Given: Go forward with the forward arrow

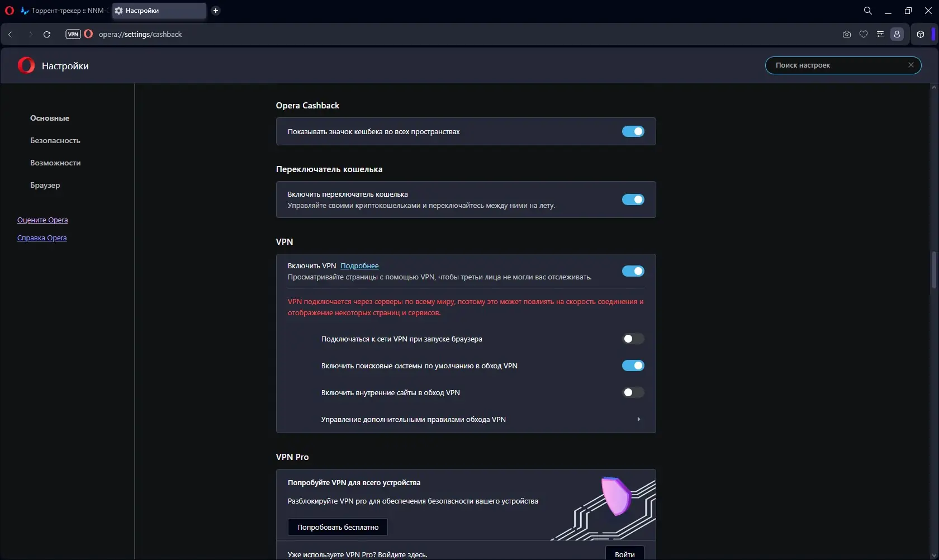Looking at the screenshot, I should 30,34.
